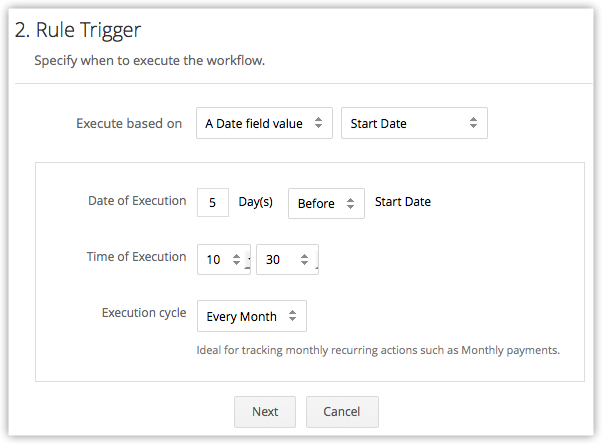Image resolution: width=602 pixels, height=444 pixels.
Task: Click the 'Execute based on' label
Action: coord(129,124)
